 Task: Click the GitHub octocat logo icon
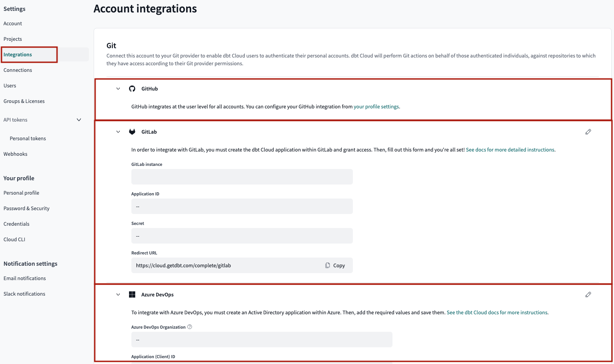click(132, 89)
